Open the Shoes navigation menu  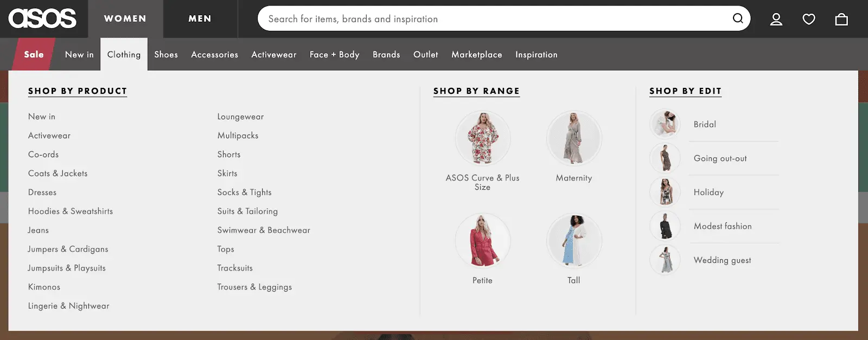166,54
